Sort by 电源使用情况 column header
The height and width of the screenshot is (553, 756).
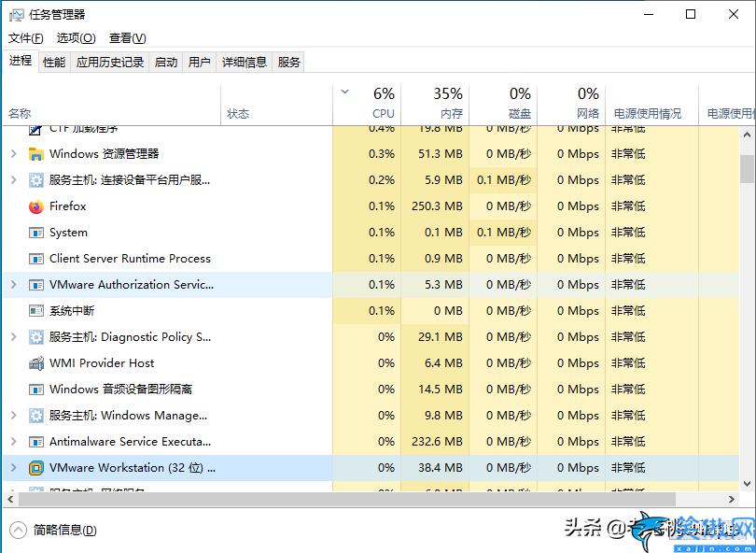coord(651,106)
